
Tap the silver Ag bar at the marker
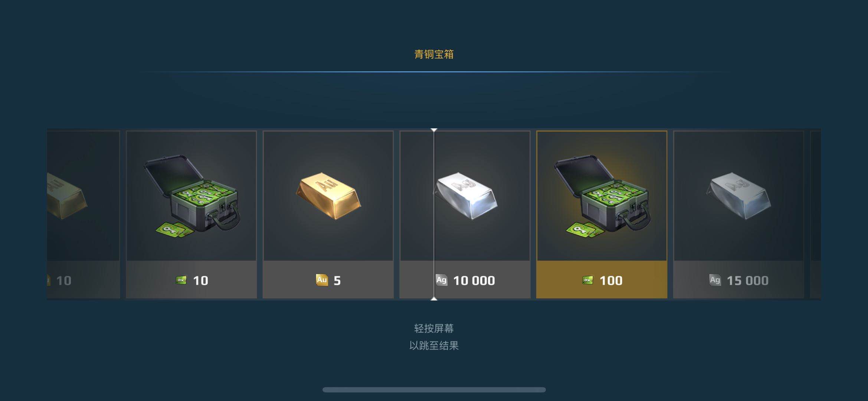click(466, 195)
